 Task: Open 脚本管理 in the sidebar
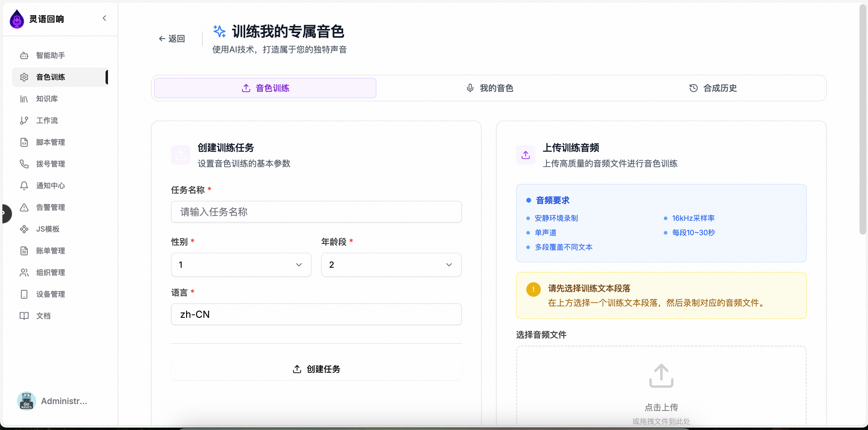tap(60, 142)
